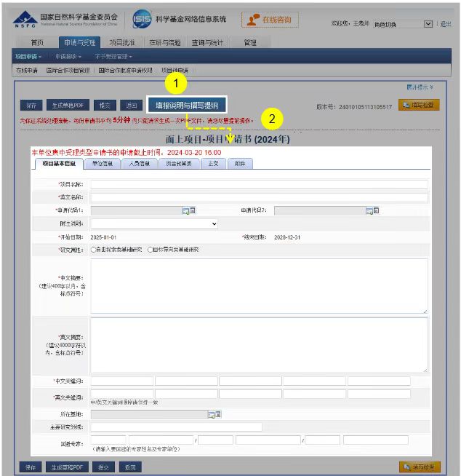Click the 填写检查 button above the form

[419, 105]
